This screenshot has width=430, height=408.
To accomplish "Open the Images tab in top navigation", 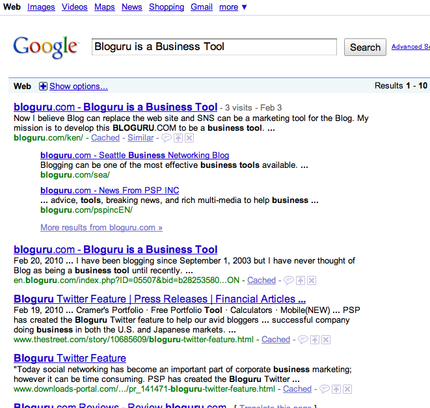I will pos(41,7).
